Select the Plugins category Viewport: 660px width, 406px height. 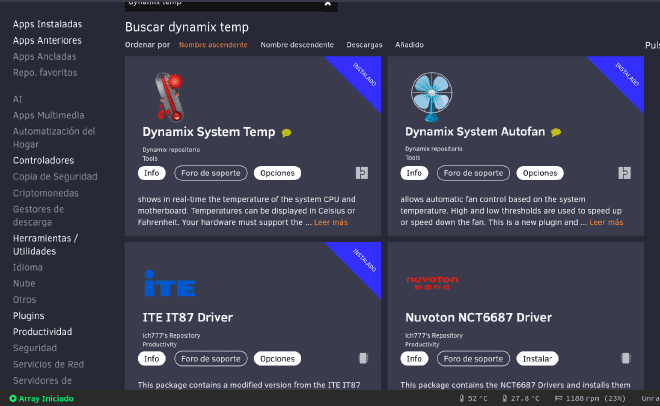(x=29, y=316)
